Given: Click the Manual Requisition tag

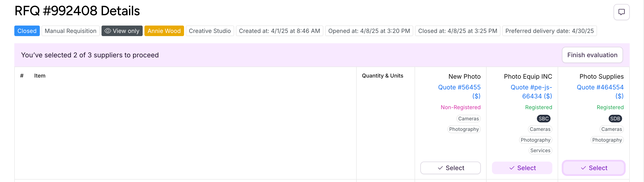Looking at the screenshot, I should coord(70,31).
